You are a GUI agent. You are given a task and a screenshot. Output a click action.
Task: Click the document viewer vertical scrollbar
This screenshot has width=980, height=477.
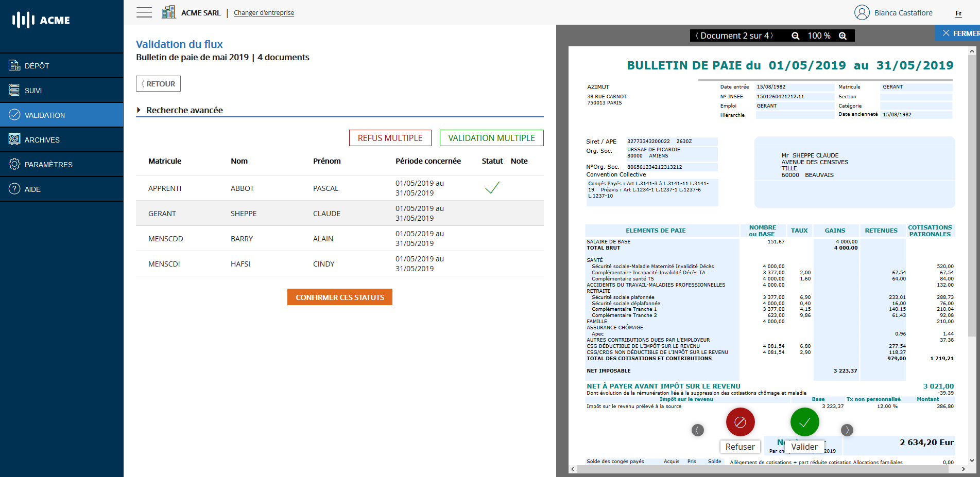972,206
